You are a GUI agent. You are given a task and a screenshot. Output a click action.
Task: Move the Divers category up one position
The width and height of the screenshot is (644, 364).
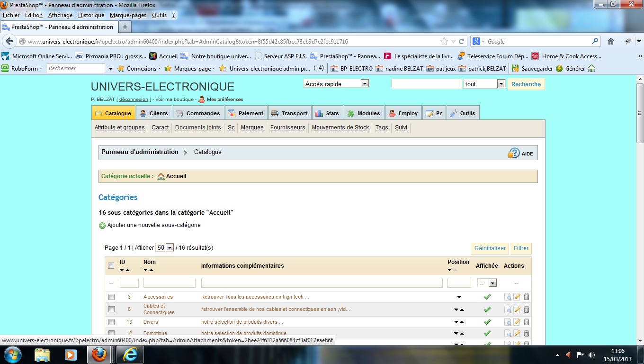tap(462, 322)
